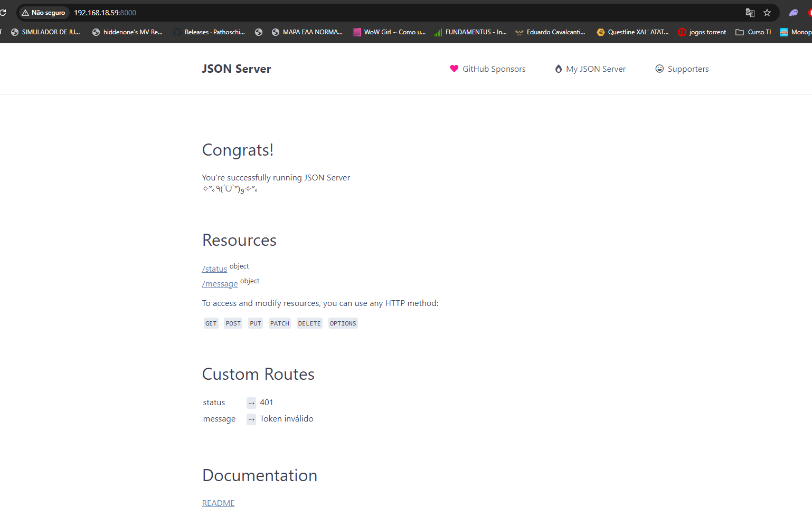Open Releases · Pathoschi... GitHub bookmark
This screenshot has height=517, width=812.
coord(210,32)
